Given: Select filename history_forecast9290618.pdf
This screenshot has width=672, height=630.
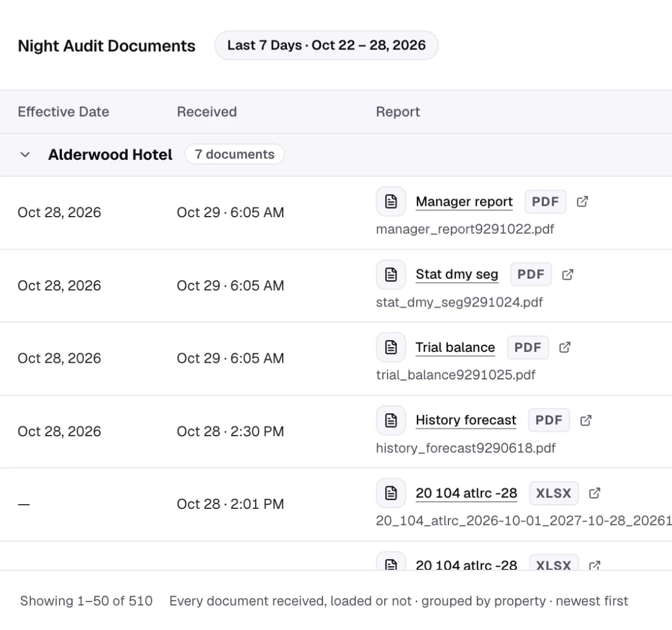Looking at the screenshot, I should 466,447.
